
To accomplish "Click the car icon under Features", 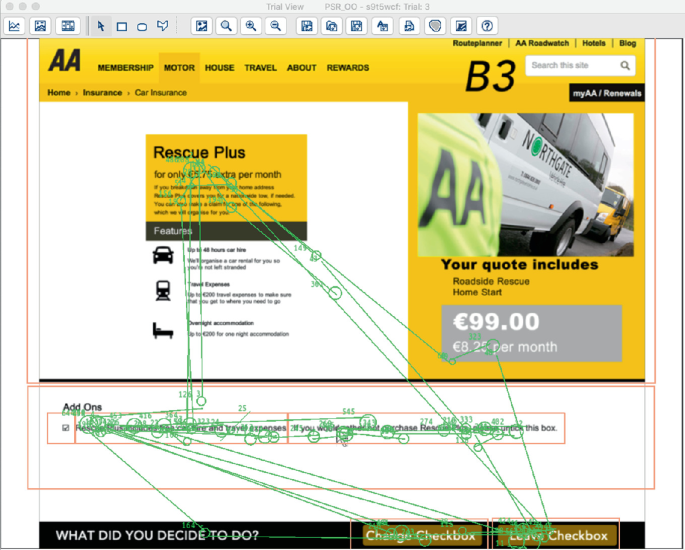I will click(x=163, y=255).
